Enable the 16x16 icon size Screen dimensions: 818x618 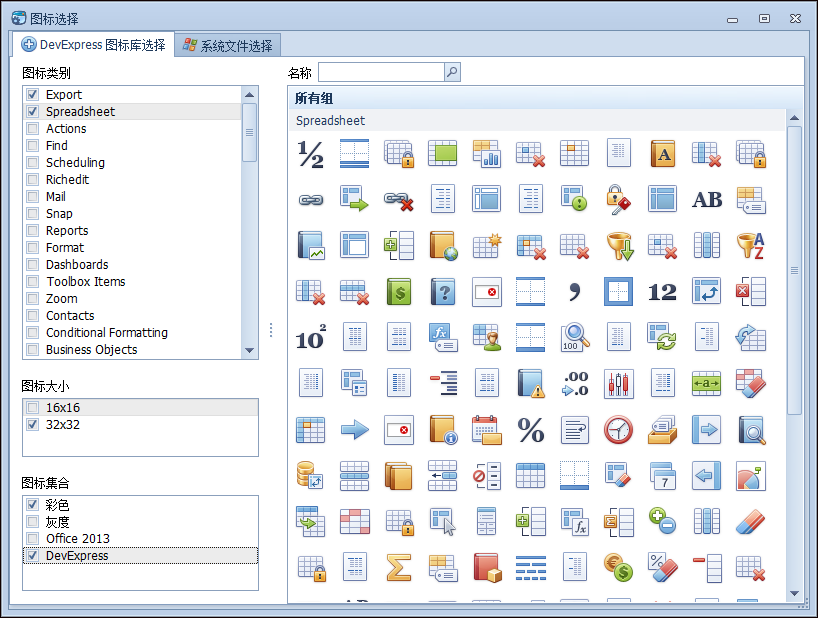(x=32, y=407)
